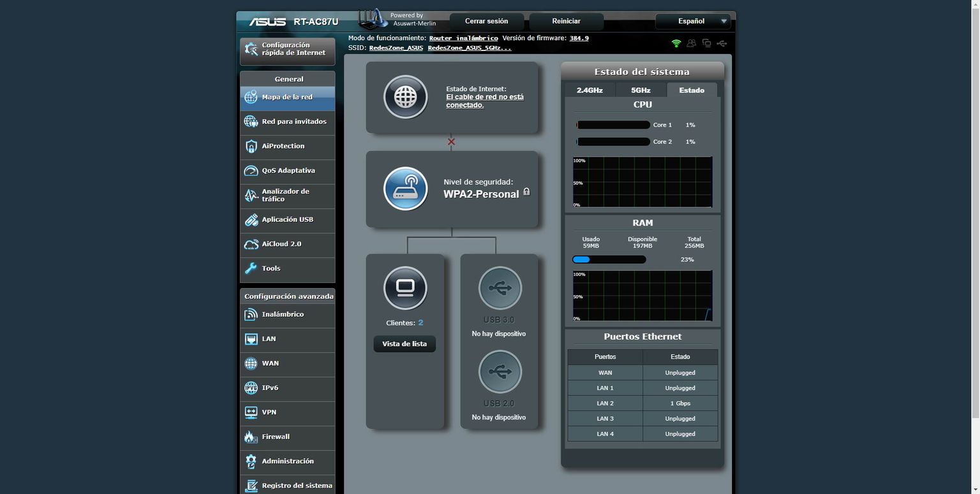Viewport: 980px width, 494px height.
Task: Click the Administración gear icon
Action: click(x=251, y=461)
